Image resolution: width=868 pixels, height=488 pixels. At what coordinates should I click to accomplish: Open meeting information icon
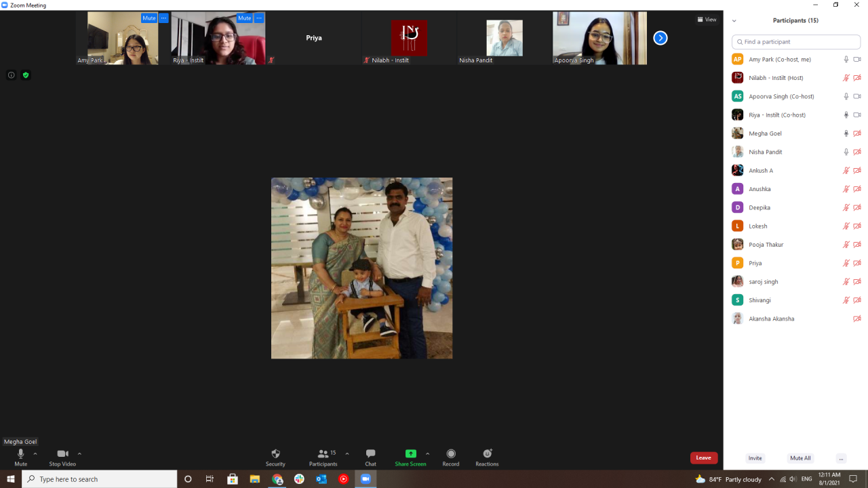coord(11,75)
